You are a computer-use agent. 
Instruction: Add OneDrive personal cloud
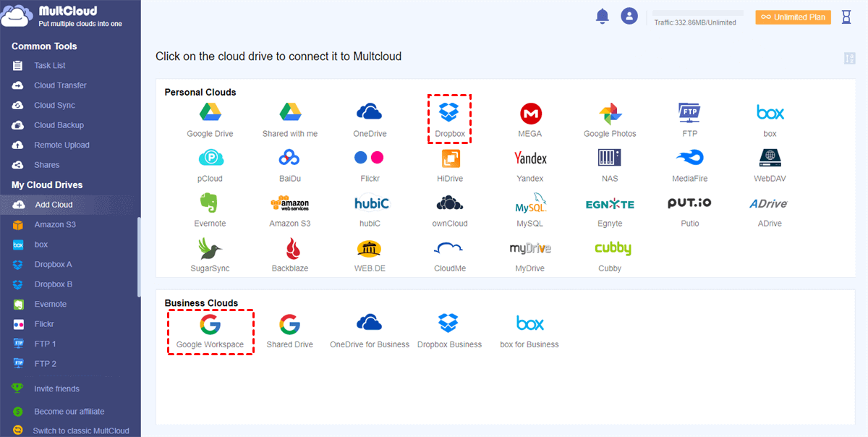370,119
